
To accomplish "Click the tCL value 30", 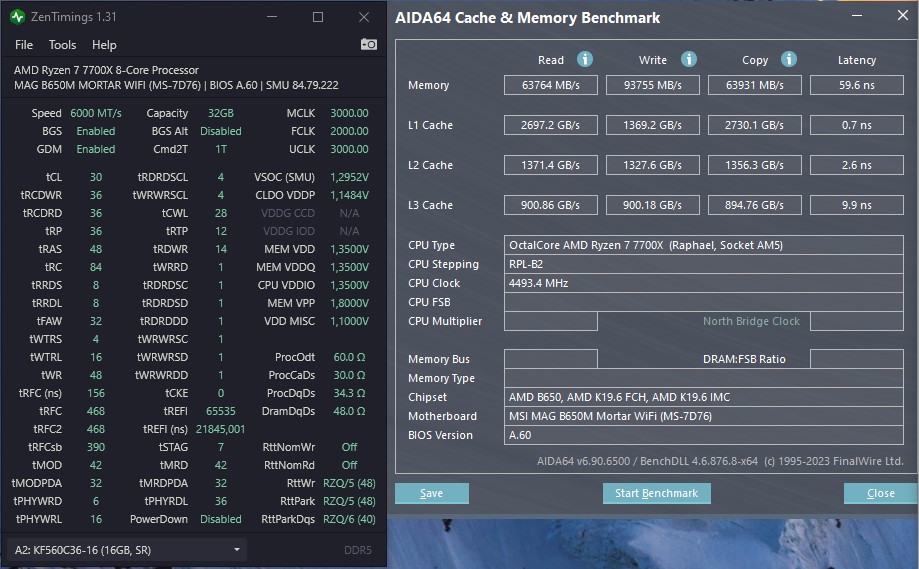I will [96, 177].
